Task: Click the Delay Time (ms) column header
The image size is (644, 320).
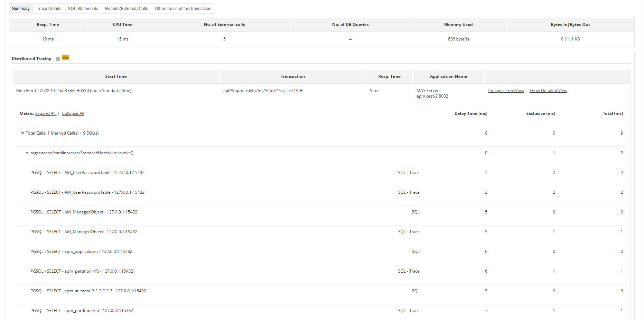Action: [x=471, y=113]
